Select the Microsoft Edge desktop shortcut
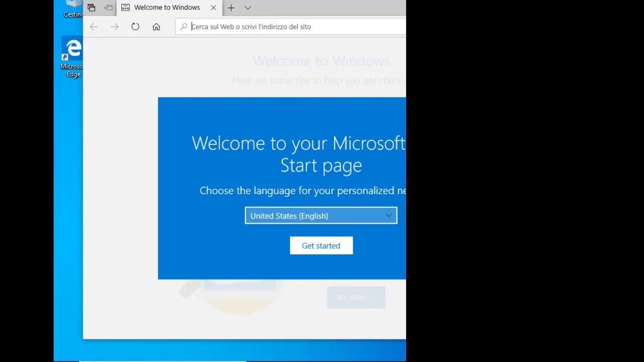The width and height of the screenshot is (644, 362). pyautogui.click(x=72, y=57)
